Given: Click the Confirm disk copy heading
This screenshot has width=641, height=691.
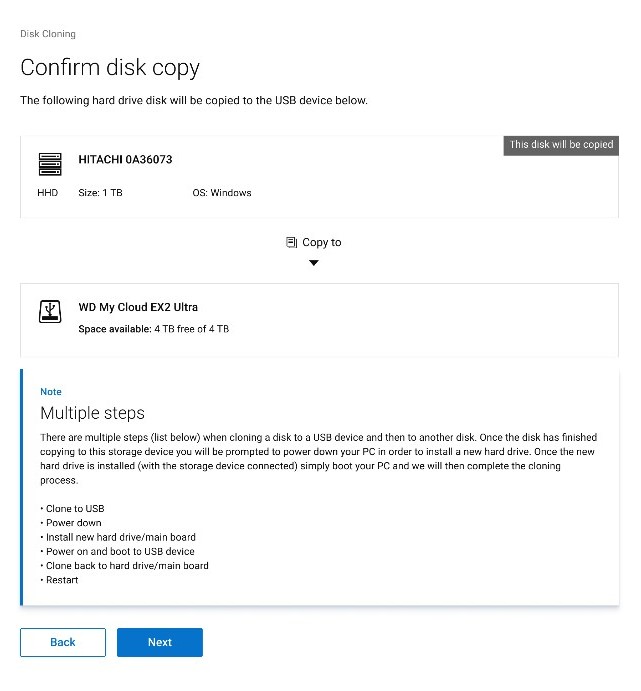Looking at the screenshot, I should click(110, 68).
